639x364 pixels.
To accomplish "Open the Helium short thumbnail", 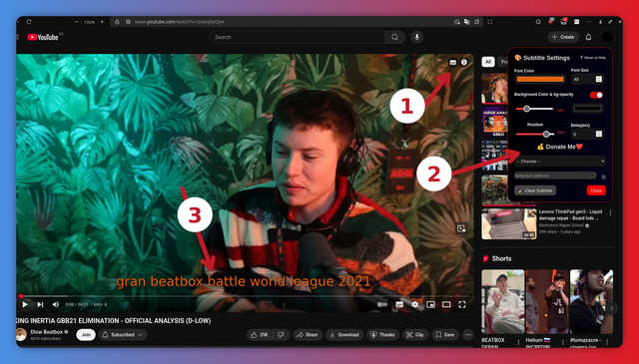I will (x=547, y=302).
